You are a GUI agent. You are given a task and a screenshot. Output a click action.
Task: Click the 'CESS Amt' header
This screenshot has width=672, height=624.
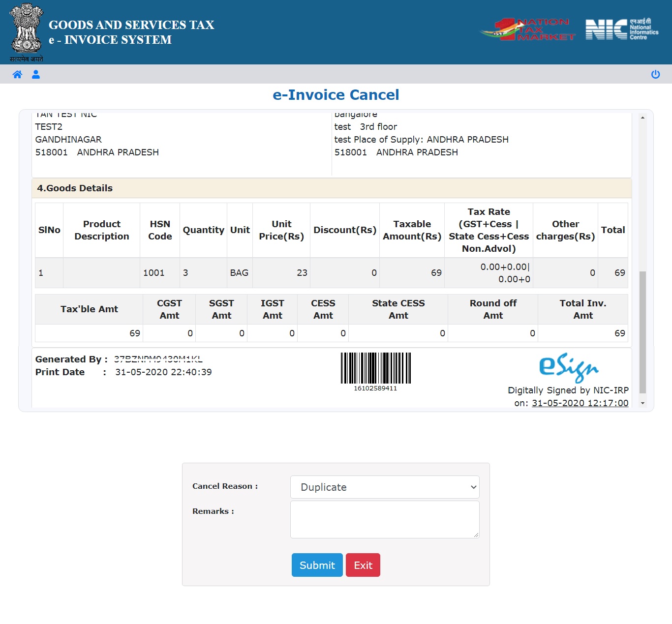pos(323,309)
